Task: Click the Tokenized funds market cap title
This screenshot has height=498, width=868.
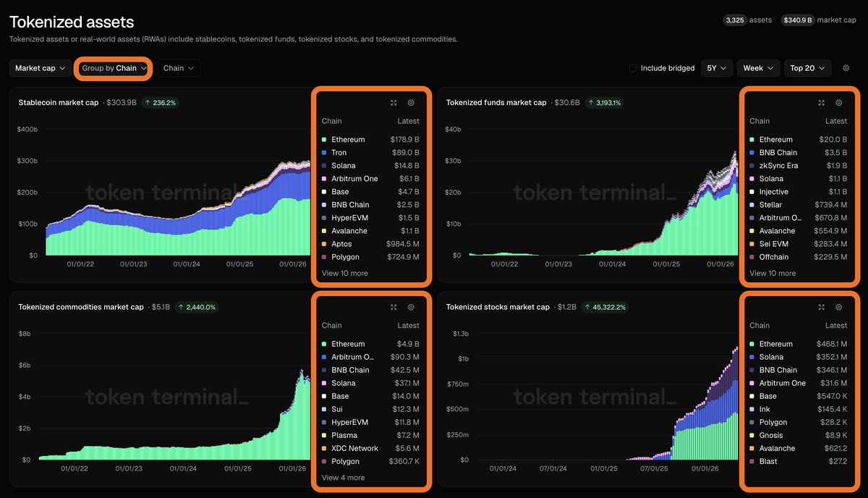Action: (x=496, y=103)
